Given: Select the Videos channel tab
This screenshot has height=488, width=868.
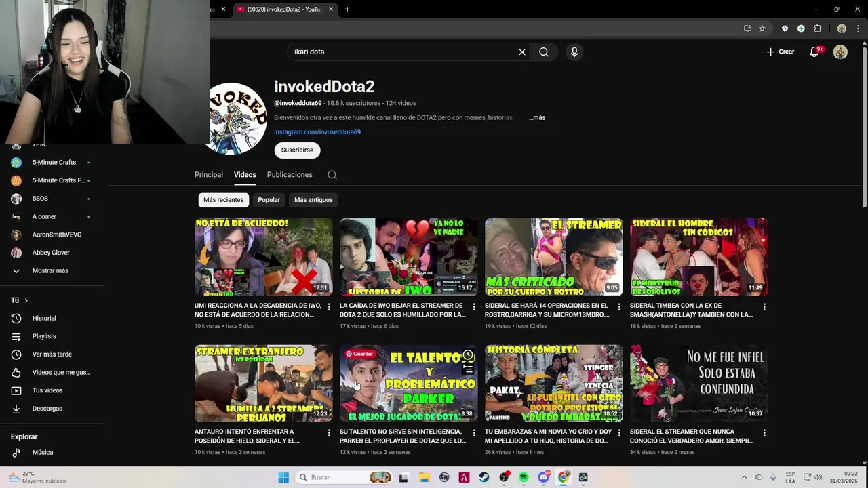Looking at the screenshot, I should 245,175.
